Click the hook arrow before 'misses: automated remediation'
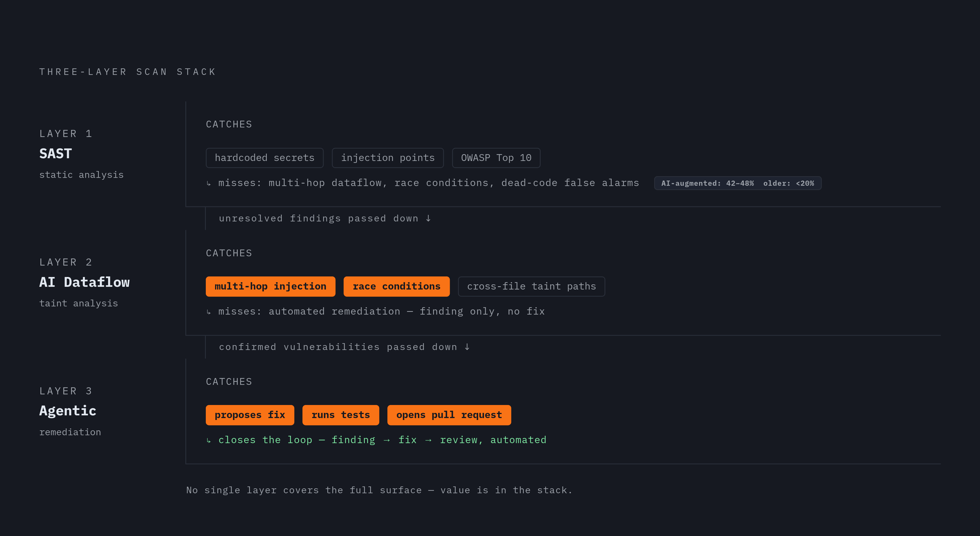 click(209, 313)
